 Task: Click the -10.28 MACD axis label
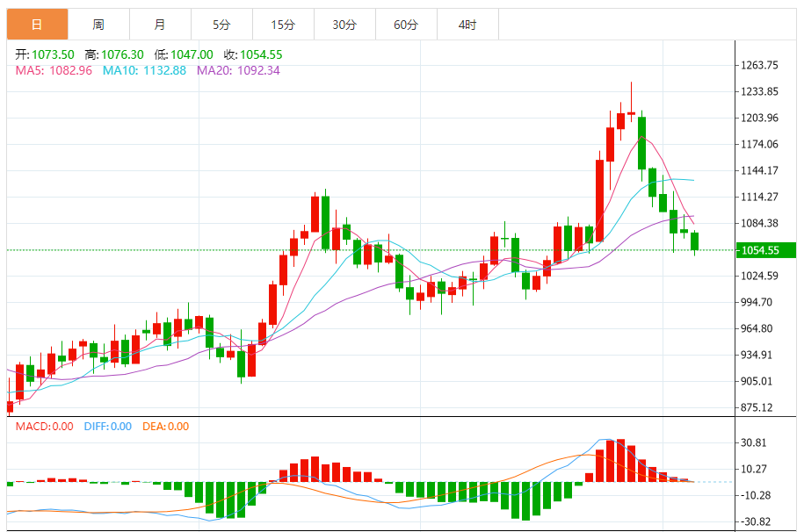pyautogui.click(x=756, y=495)
